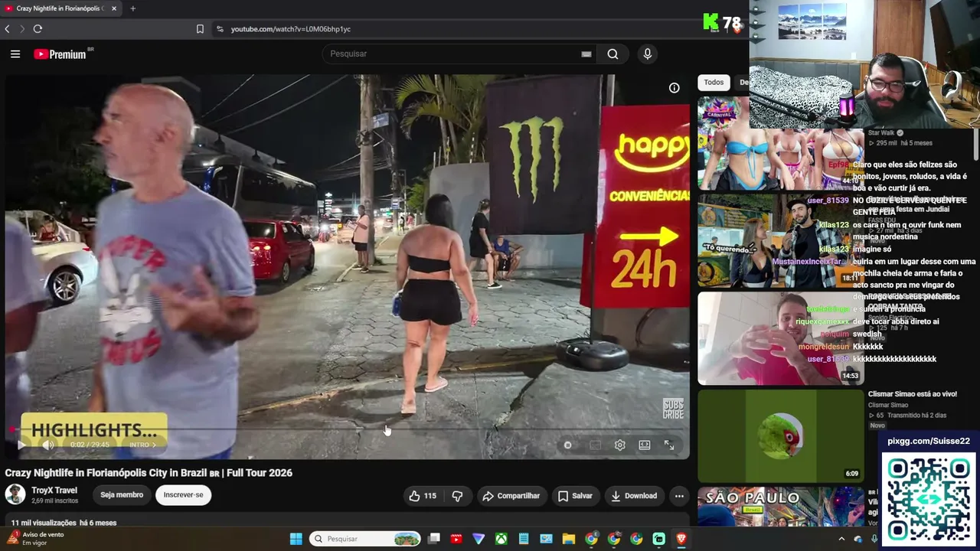Open a new browser tab with plus
Screen dimensions: 980x551
pos(132,8)
